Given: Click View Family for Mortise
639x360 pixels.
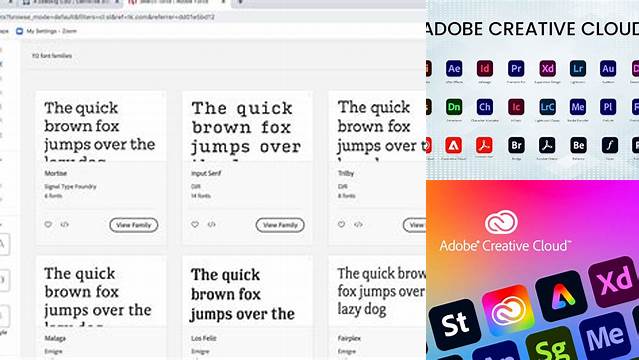Looking at the screenshot, I should click(134, 225).
